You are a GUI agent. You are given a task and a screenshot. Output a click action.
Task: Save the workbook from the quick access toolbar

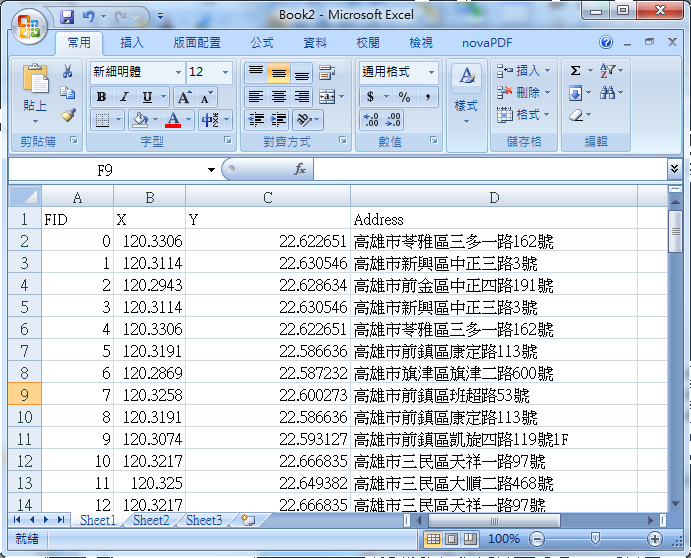click(67, 17)
